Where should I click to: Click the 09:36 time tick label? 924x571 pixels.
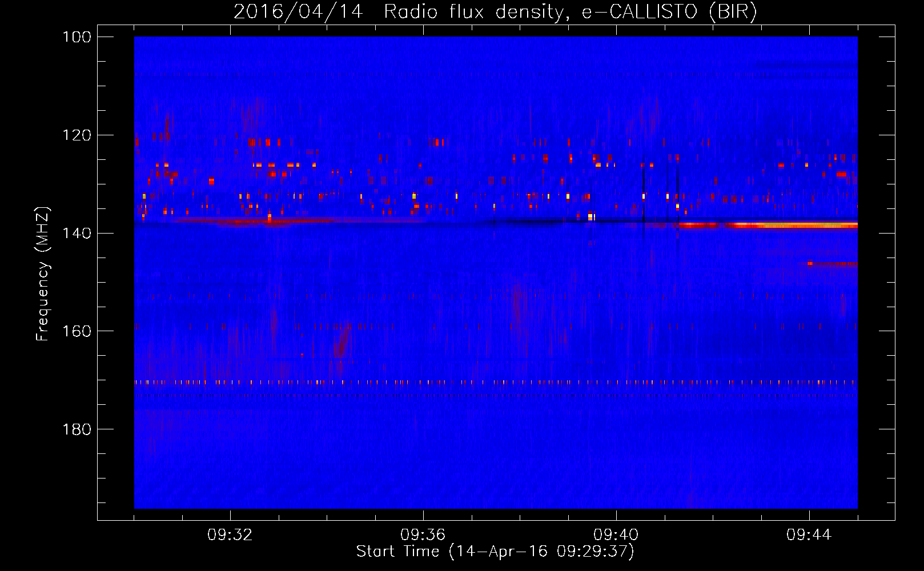click(423, 535)
